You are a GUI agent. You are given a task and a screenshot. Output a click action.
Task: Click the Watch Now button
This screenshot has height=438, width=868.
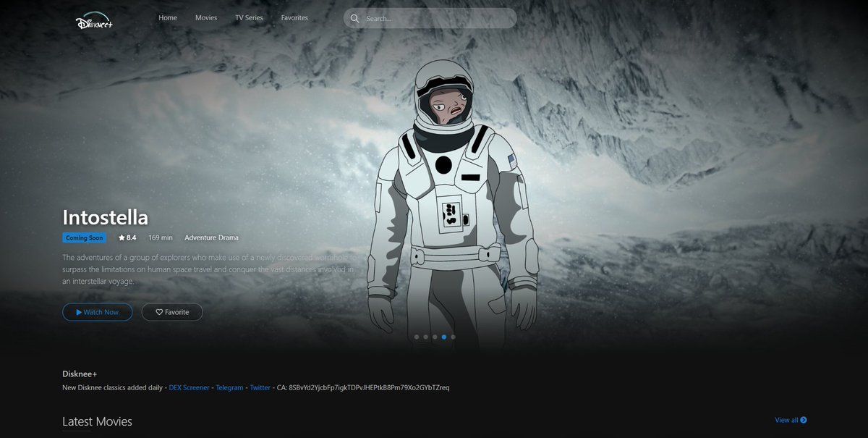tap(98, 312)
